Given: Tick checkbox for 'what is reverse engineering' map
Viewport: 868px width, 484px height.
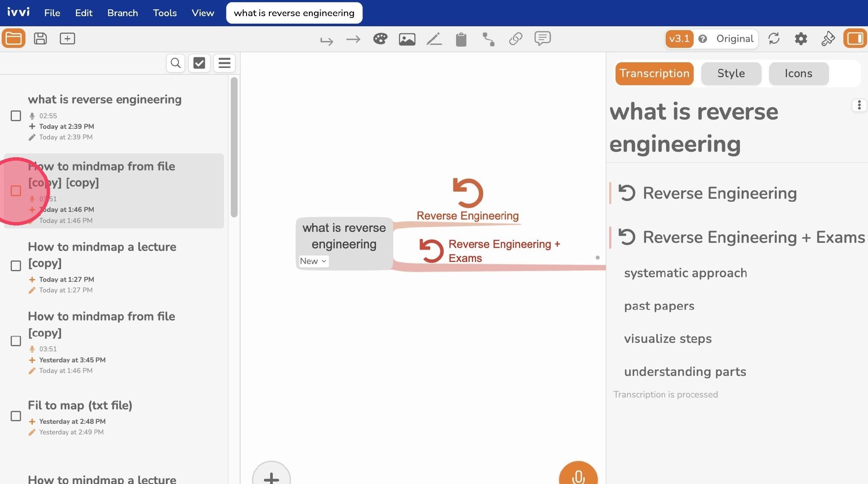Looking at the screenshot, I should click(16, 116).
